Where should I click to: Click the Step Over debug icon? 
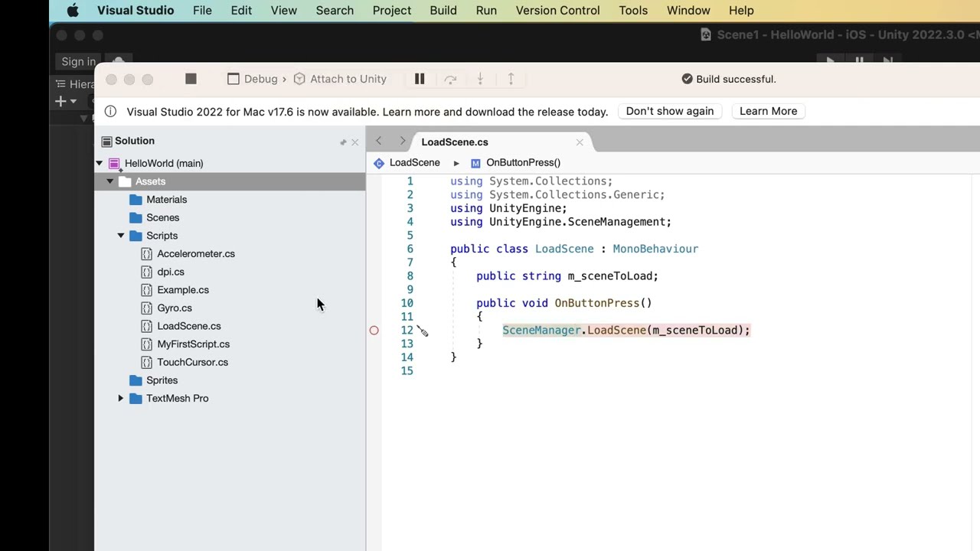(x=450, y=79)
